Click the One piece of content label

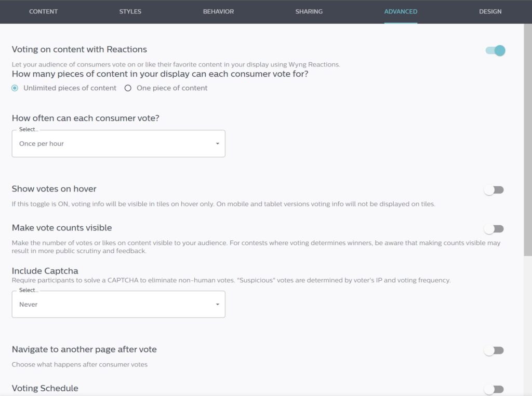172,88
